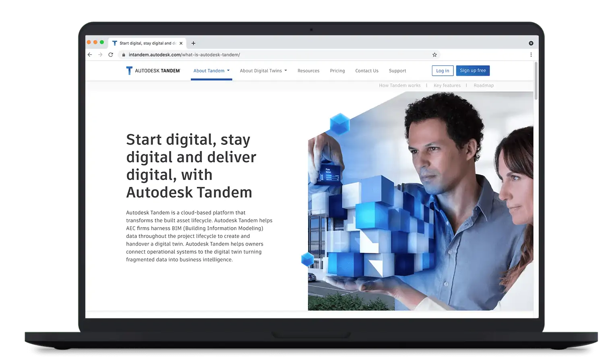This screenshot has height=364, width=608.
Task: Click the profile dropdown icon in the tab bar
Action: click(x=531, y=43)
